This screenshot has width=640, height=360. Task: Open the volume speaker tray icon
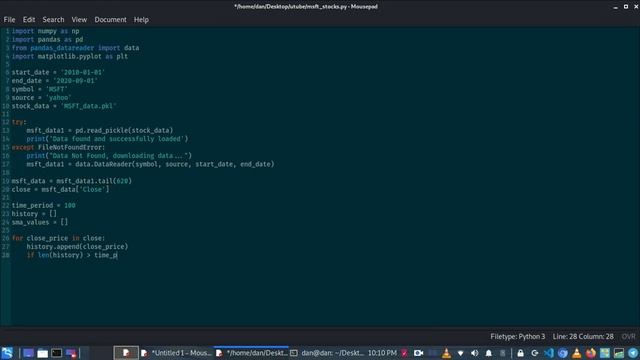475,353
